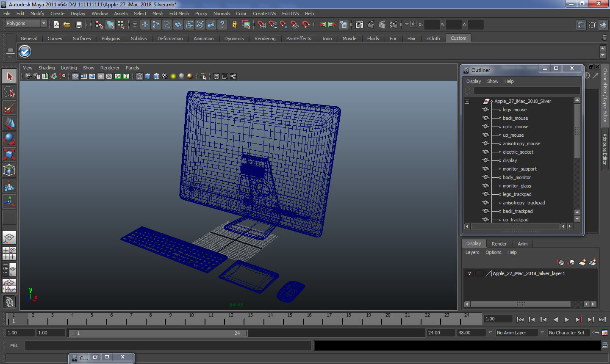Go to the start of playback range
Screen dimensions: 610x364
(520, 320)
